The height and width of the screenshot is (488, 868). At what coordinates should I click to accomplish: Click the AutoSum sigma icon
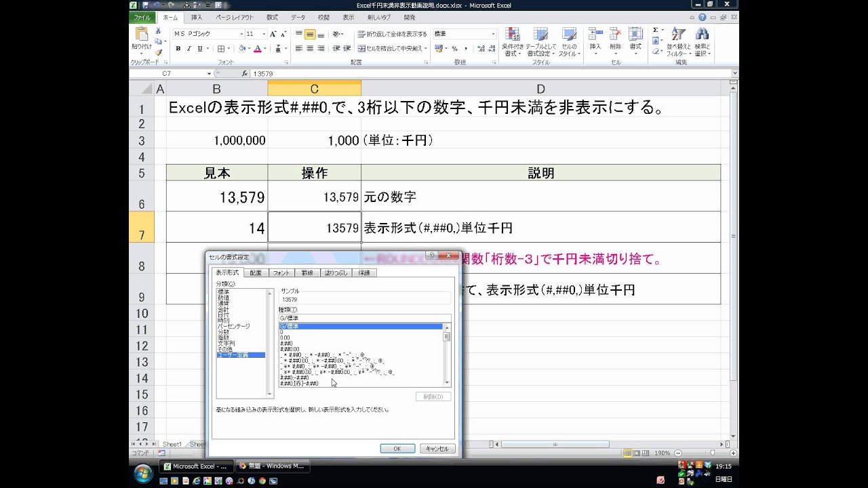(655, 30)
